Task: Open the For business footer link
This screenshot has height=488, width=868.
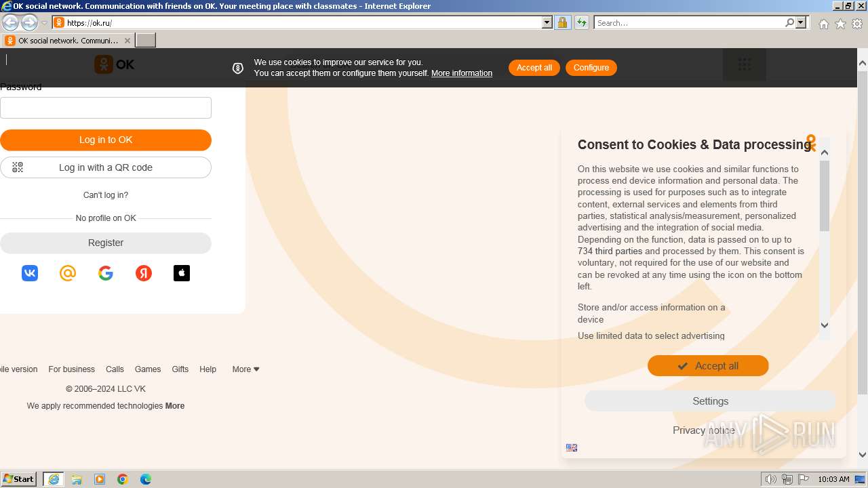Action: (71, 369)
